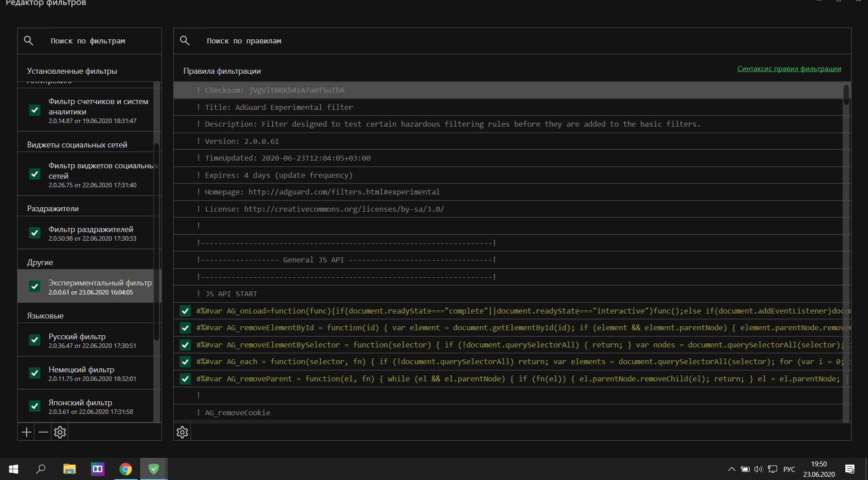
Task: Switch input language РУС
Action: tap(789, 469)
